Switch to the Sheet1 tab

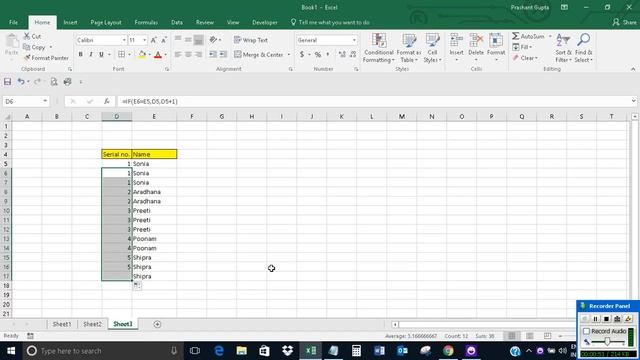(62, 324)
